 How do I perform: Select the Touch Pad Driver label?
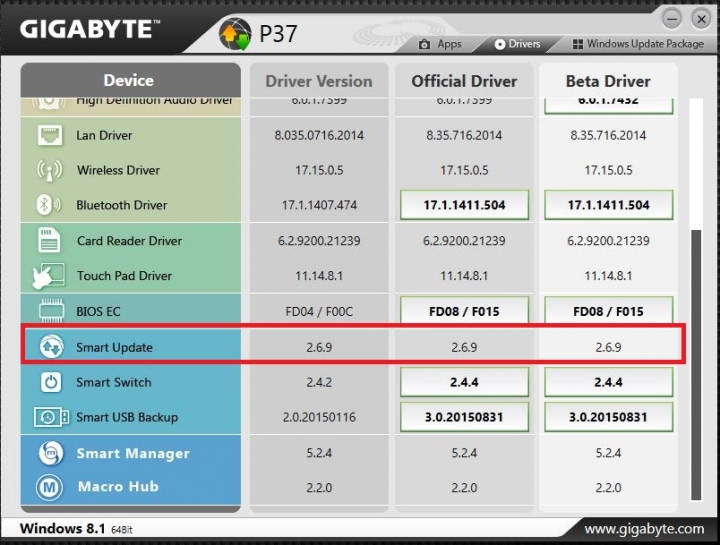(x=124, y=276)
